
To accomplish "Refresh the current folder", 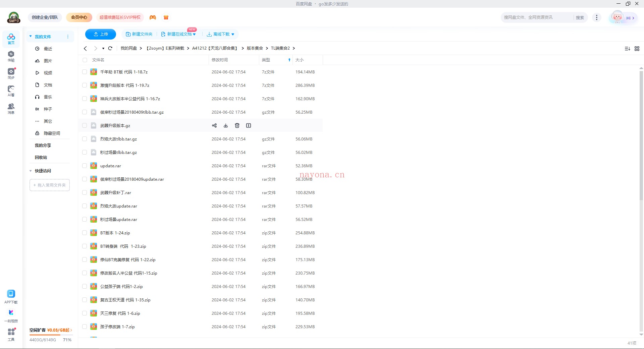I will 110,48.
